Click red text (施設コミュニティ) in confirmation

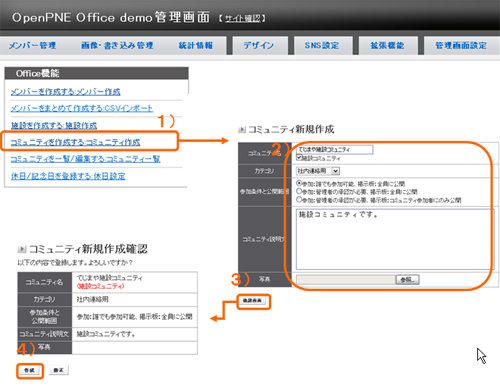click(101, 286)
